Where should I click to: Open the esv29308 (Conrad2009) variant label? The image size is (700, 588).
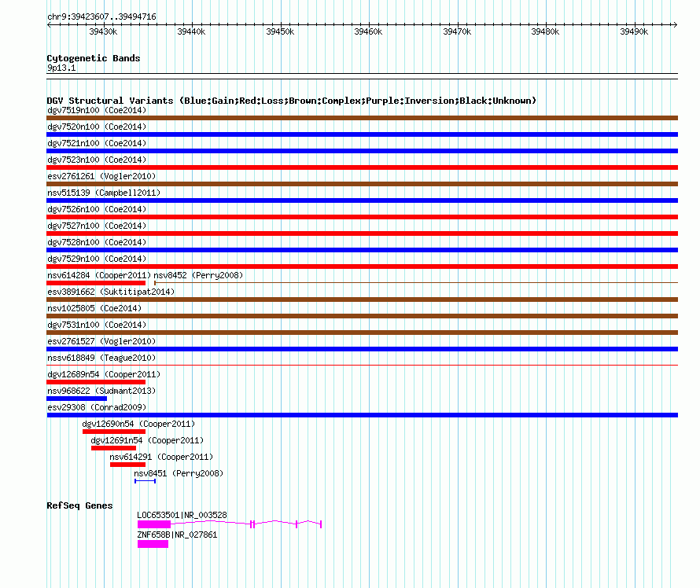tap(97, 407)
